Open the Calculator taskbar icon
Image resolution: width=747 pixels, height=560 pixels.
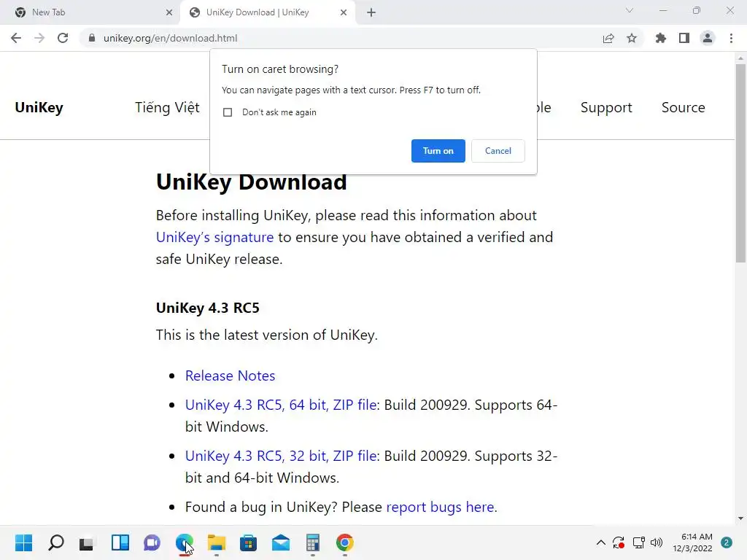click(x=312, y=542)
